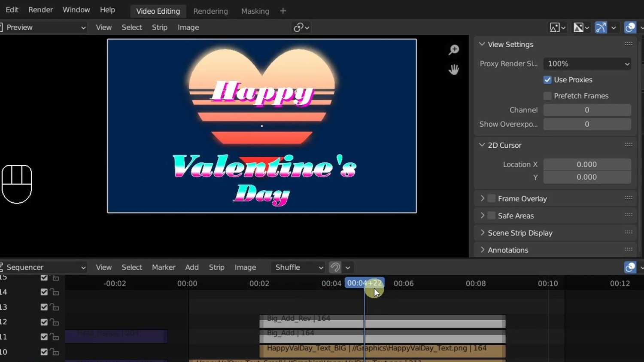Click the Channel value field

(x=587, y=110)
